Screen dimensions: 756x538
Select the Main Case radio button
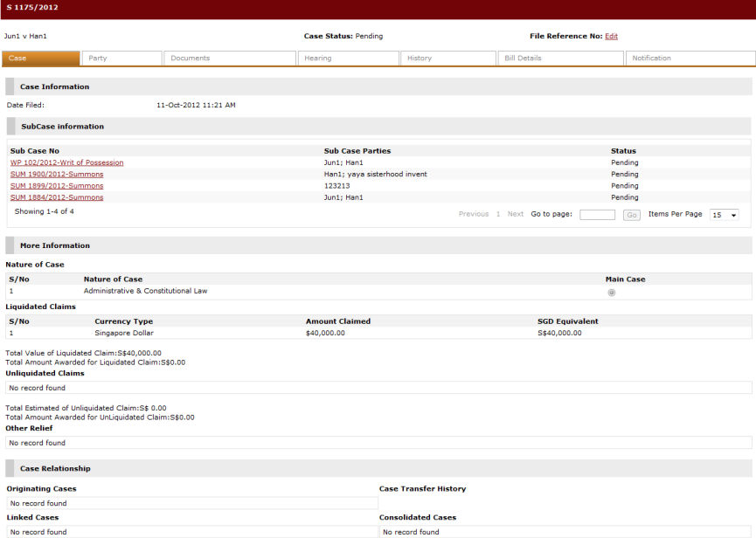[611, 292]
